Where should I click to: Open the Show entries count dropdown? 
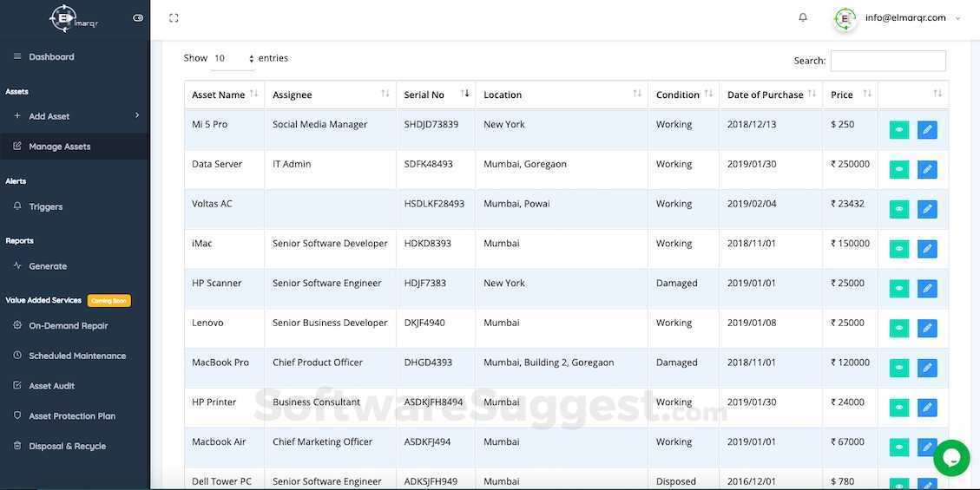pyautogui.click(x=233, y=59)
